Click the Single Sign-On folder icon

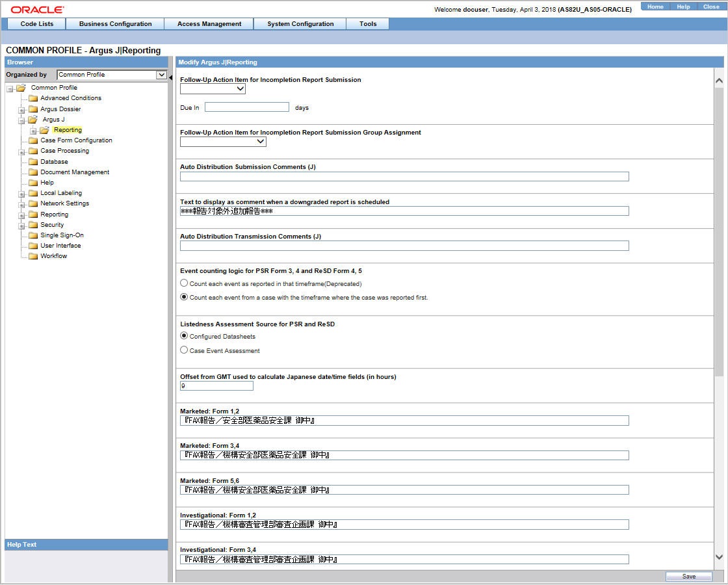coord(33,235)
